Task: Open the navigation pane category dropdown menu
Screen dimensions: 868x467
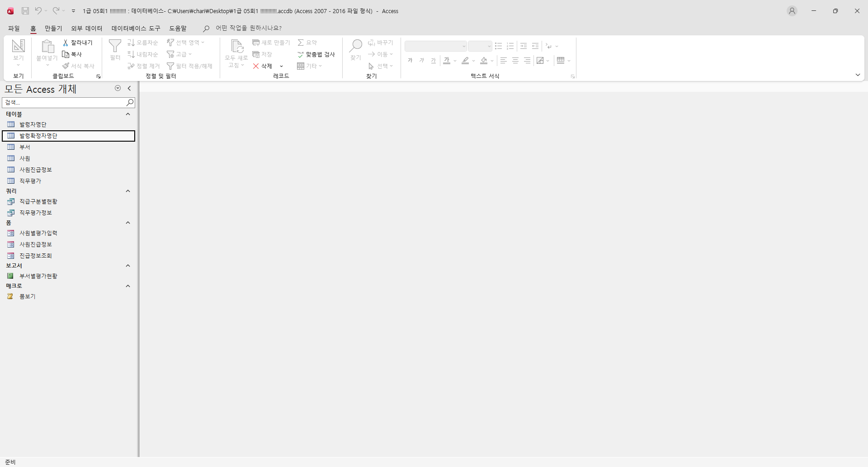Action: coord(118,89)
